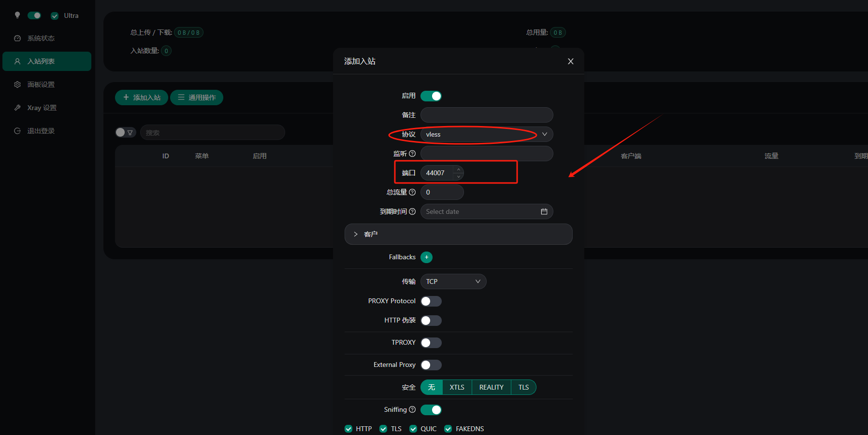This screenshot has height=435, width=868.
Task: Click the help icon next to 总流量
Action: tap(412, 192)
